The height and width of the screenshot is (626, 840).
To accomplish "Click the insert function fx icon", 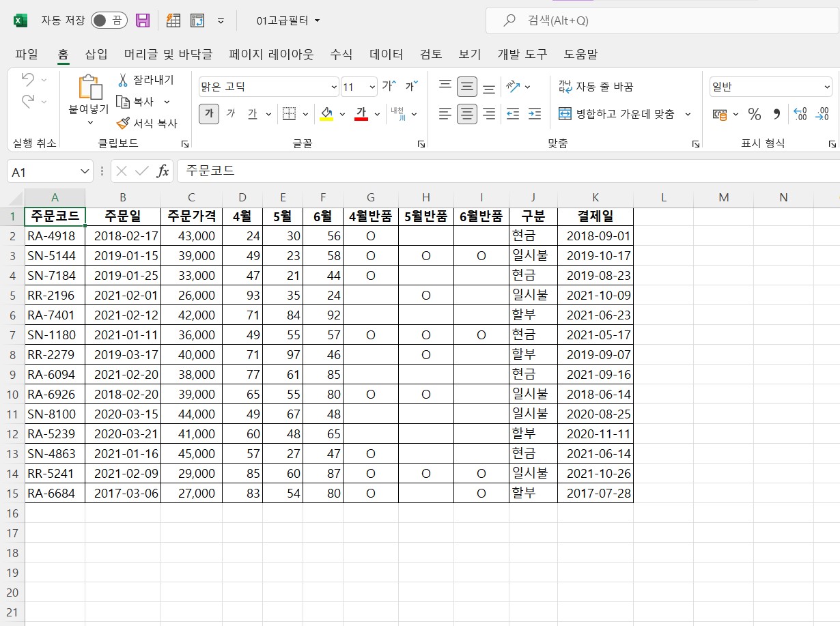I will click(x=163, y=171).
